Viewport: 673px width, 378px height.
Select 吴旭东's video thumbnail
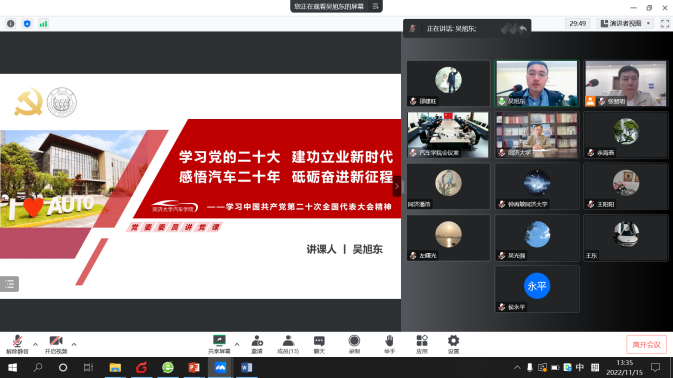coord(537,83)
